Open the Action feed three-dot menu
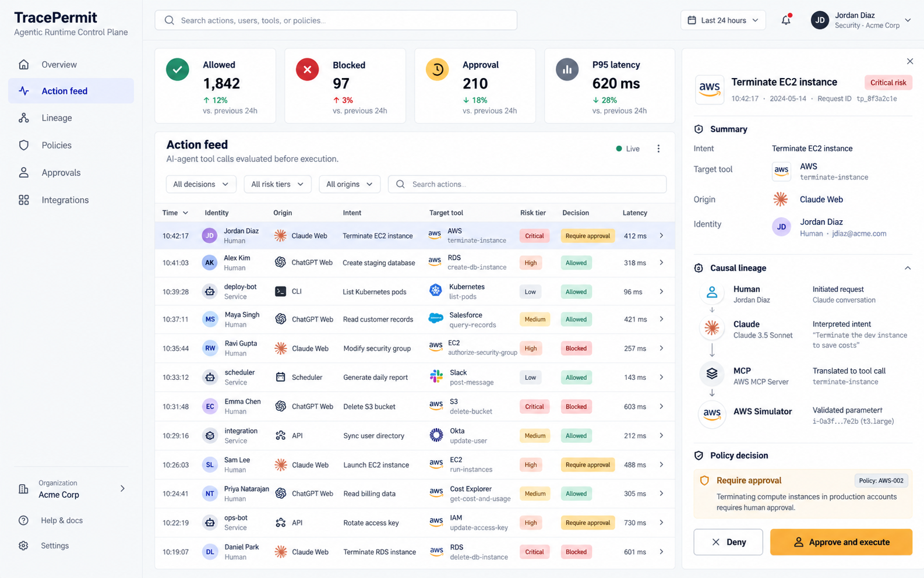This screenshot has height=578, width=924. tap(658, 149)
